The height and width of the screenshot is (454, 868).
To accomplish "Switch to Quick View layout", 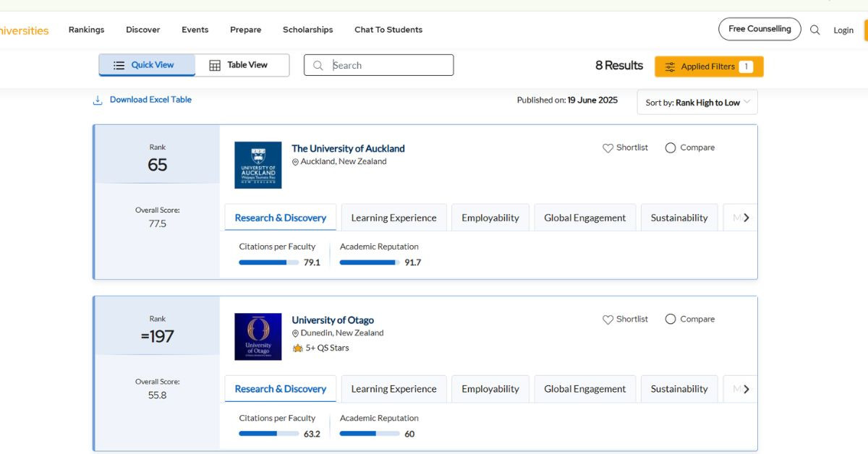I will pos(147,65).
